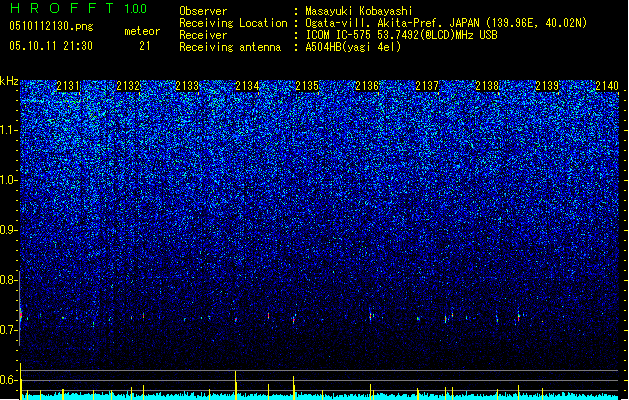Click the 0.6 frequency axis label
The height and width of the screenshot is (400, 629).
tap(9, 380)
